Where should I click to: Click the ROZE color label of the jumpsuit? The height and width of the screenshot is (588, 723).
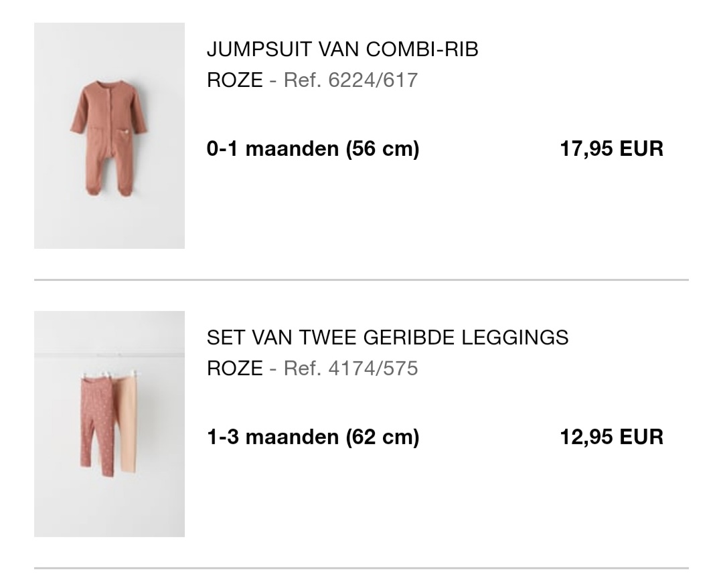[x=235, y=80]
